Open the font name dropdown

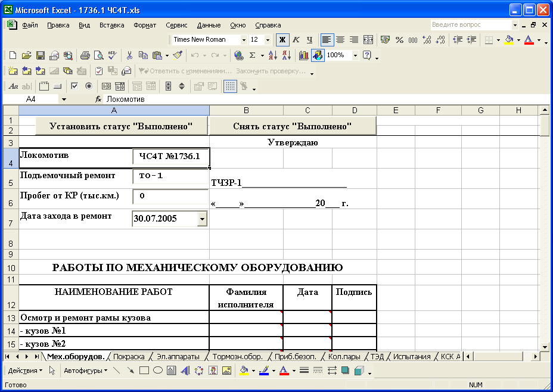click(243, 40)
